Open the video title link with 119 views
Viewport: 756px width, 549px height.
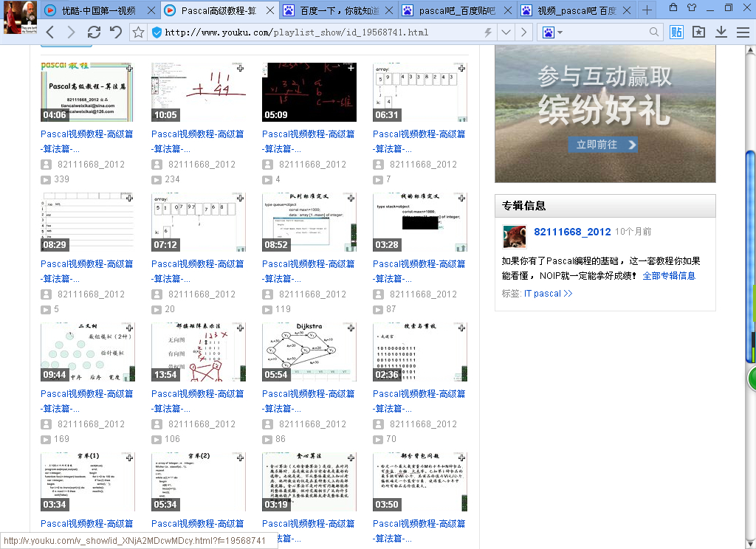(x=308, y=271)
